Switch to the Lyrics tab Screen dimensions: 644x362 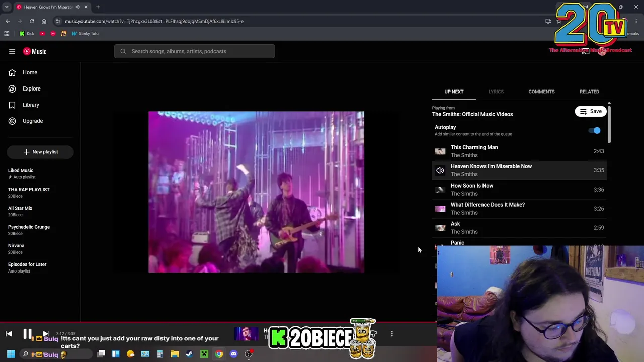[x=496, y=92]
